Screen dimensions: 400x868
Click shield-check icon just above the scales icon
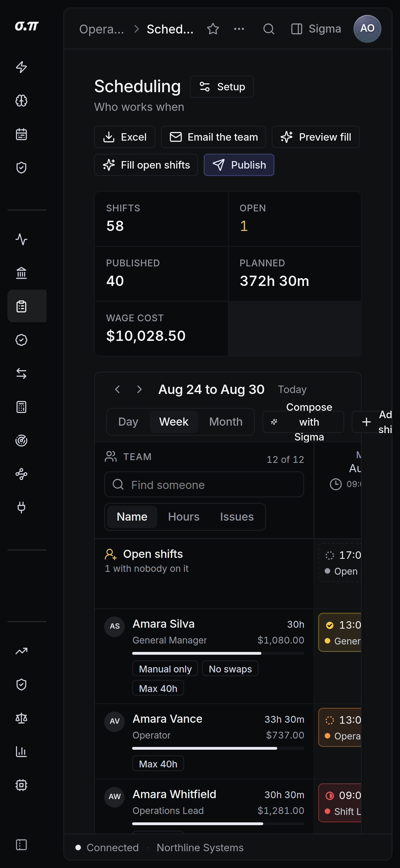21,685
